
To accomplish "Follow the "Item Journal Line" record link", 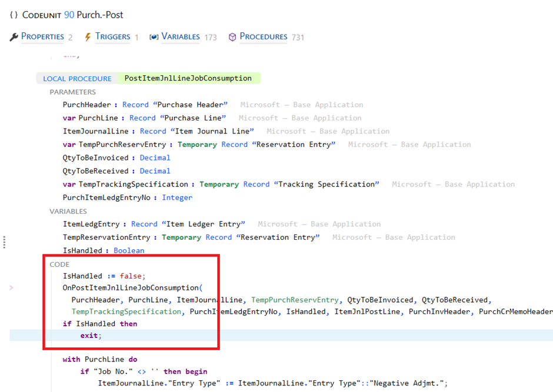I will pyautogui.click(x=212, y=131).
